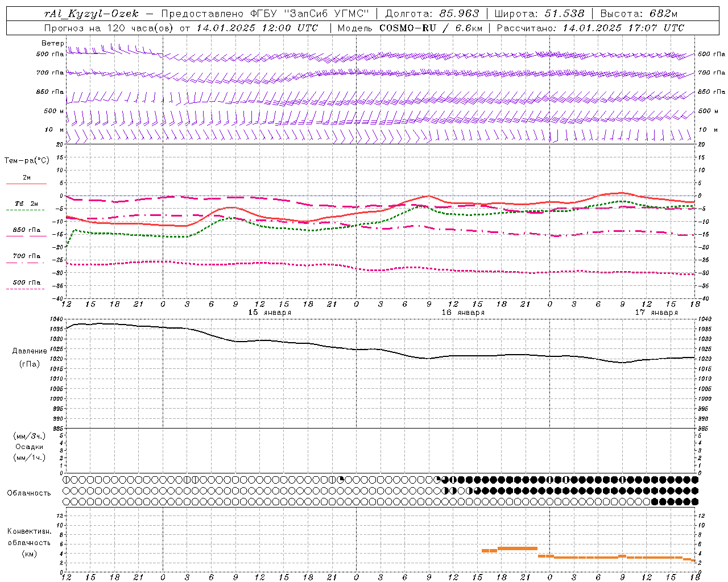This screenshot has width=728, height=582.
Task: Click the Ветер wind section label
Action: click(x=52, y=43)
